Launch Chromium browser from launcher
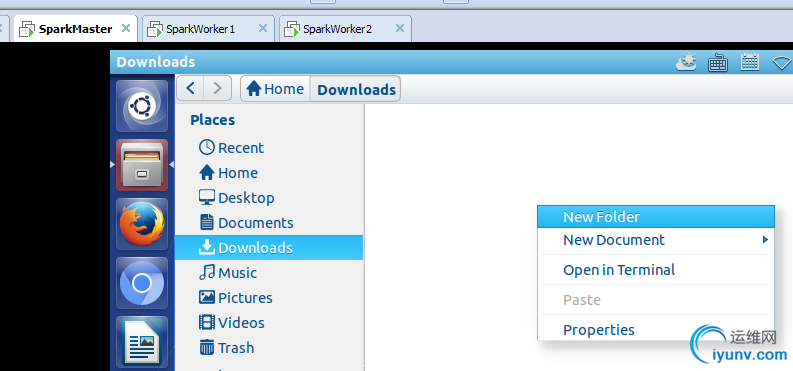 pyautogui.click(x=142, y=283)
